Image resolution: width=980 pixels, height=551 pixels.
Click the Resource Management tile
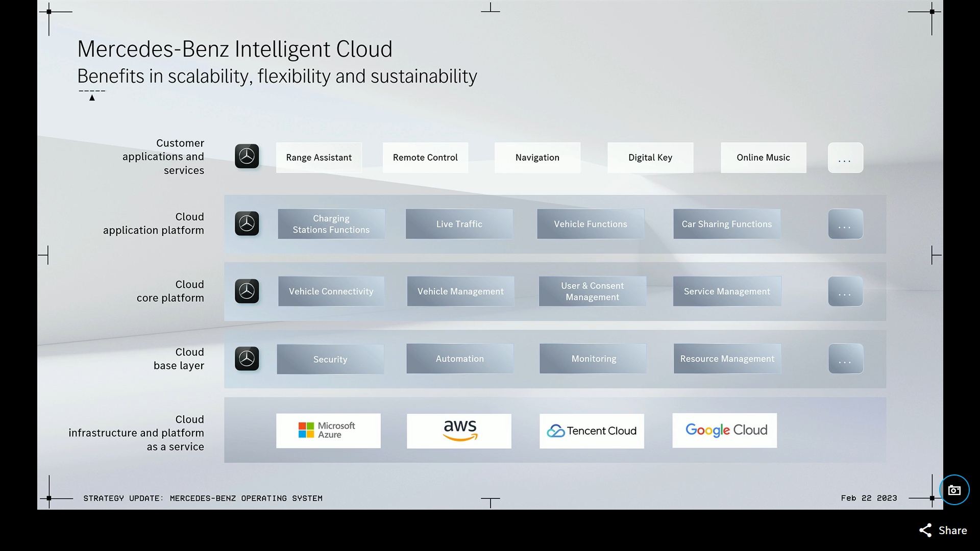[x=727, y=359]
